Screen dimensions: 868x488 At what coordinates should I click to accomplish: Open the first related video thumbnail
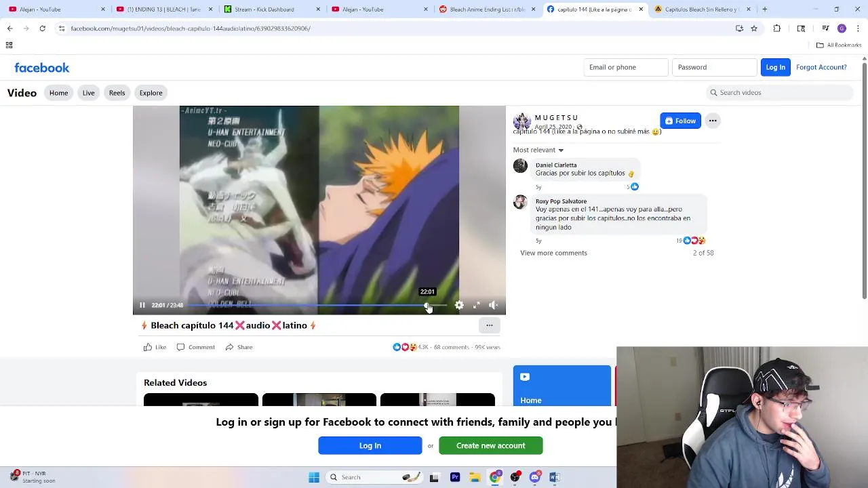[x=201, y=399]
